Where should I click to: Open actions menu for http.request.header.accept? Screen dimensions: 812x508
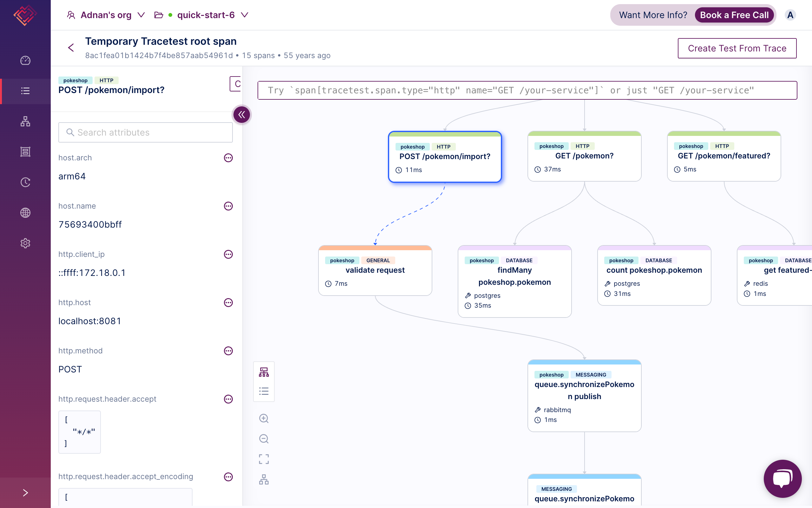click(228, 399)
